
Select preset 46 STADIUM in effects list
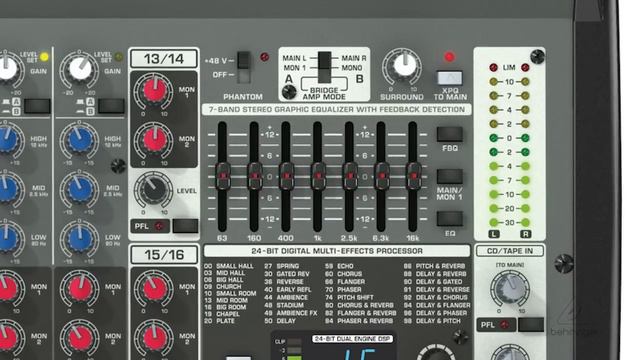click(x=284, y=305)
